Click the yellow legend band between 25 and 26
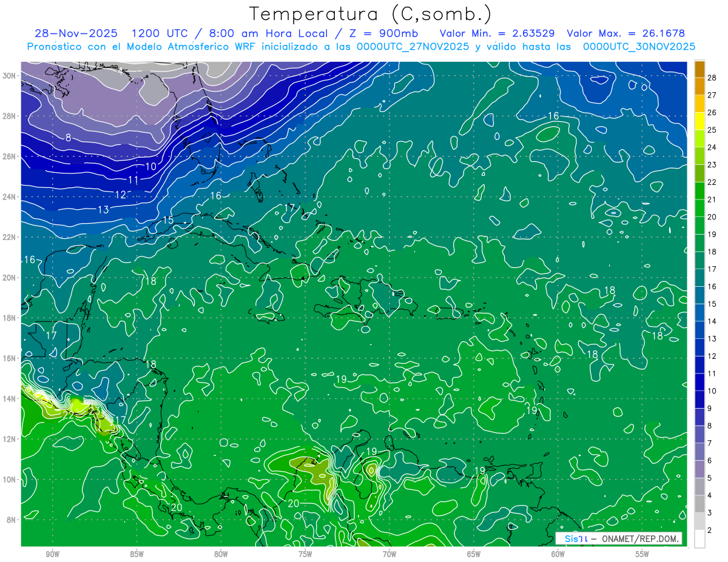This screenshot has height=562, width=728. pyautogui.click(x=699, y=121)
